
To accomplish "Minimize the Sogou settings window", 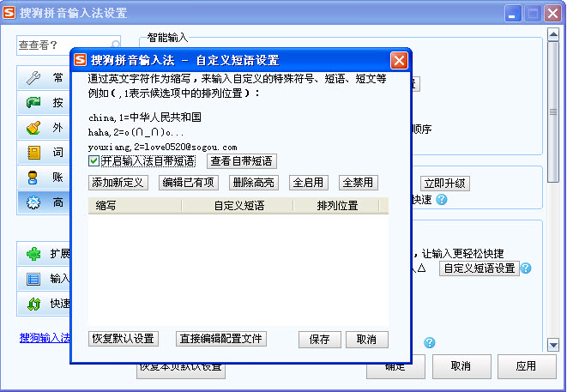I will (x=513, y=14).
